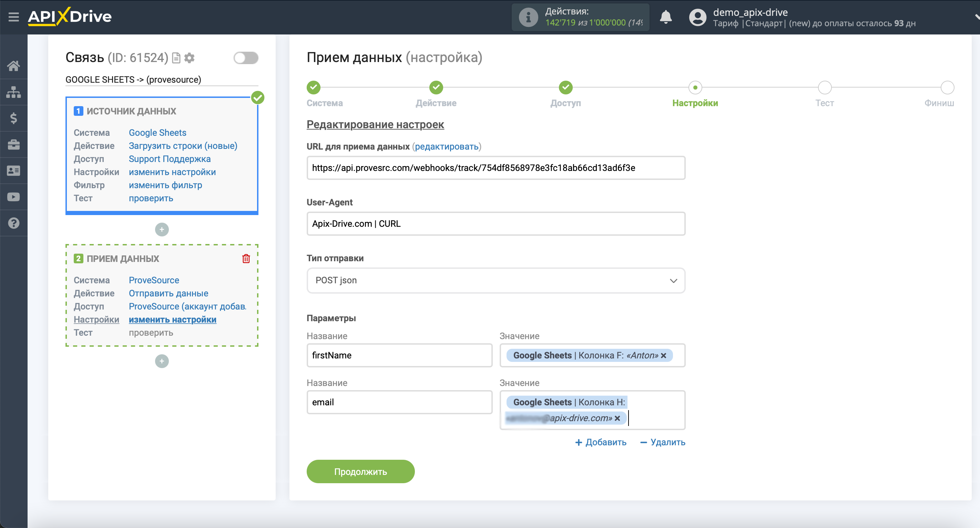The width and height of the screenshot is (980, 528).
Task: Open Загрузить строки (новые) link
Action: pos(183,146)
